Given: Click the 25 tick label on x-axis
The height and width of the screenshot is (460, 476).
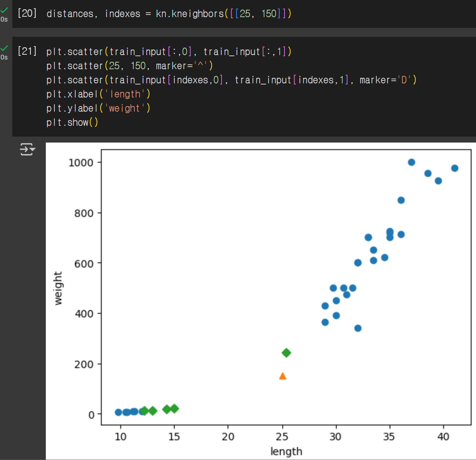Looking at the screenshot, I should click(282, 436).
